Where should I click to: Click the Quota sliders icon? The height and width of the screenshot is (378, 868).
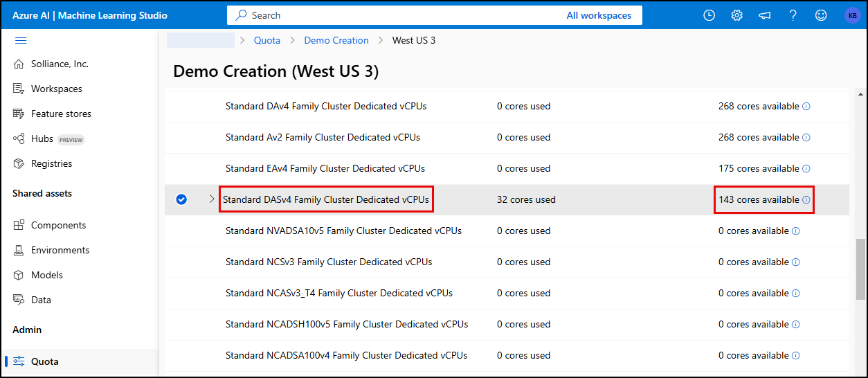click(x=19, y=361)
